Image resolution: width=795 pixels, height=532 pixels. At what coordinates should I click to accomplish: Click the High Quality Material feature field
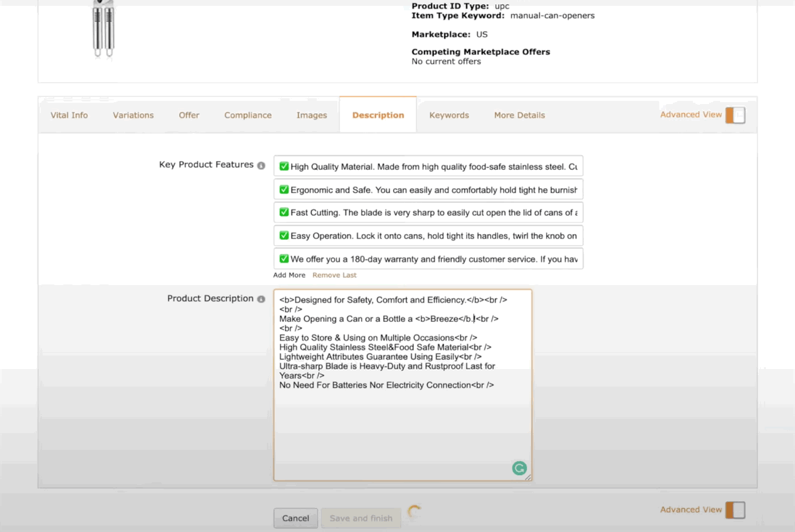point(428,166)
